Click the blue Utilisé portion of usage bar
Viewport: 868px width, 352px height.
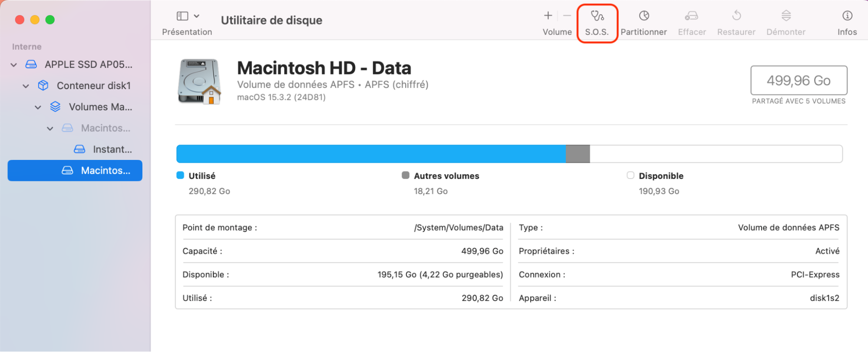click(371, 154)
